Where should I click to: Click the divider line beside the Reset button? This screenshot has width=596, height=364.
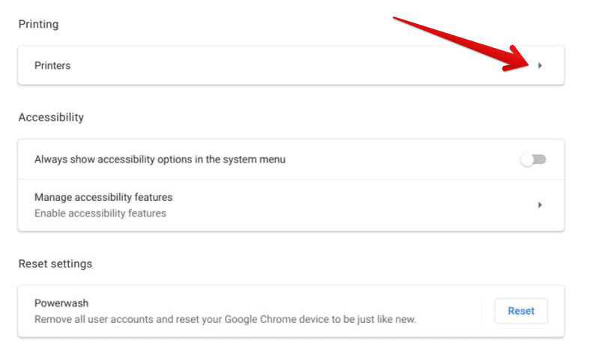(x=481, y=311)
